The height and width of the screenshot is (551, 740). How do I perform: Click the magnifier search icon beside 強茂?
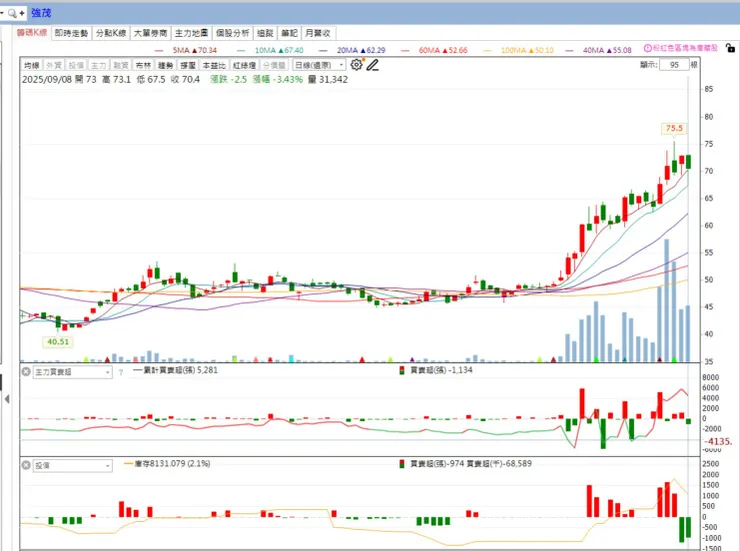(x=12, y=13)
